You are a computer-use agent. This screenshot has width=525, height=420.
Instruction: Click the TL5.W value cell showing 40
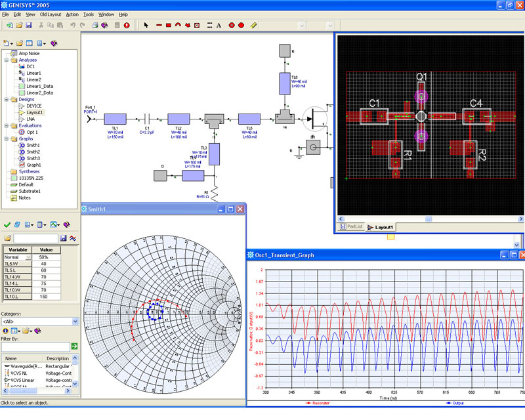tap(46, 264)
